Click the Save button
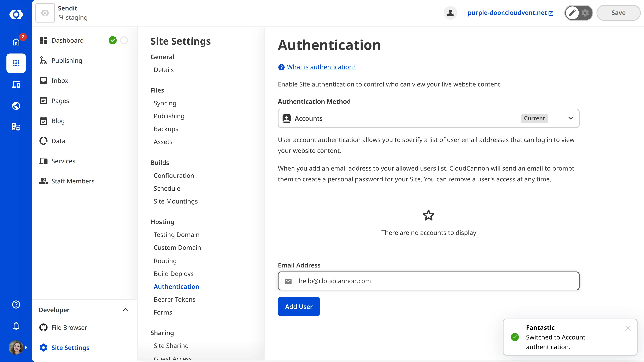 click(618, 13)
